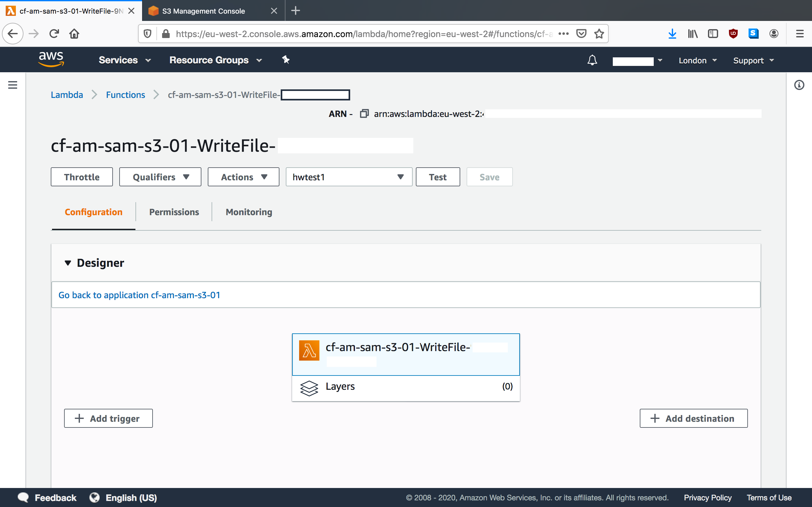This screenshot has width=812, height=507.
Task: Open Firefox downloads icon
Action: (x=672, y=34)
